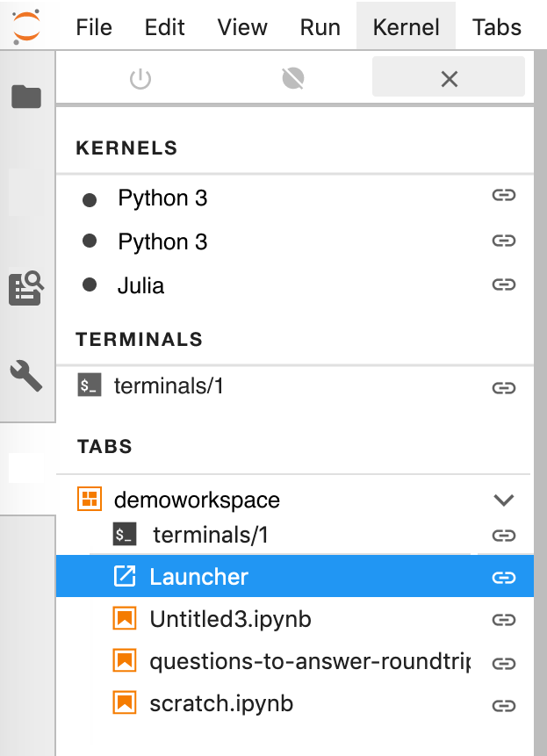Open the list-with-magnifier sidebar panel
This screenshot has width=547, height=756.
point(26,285)
